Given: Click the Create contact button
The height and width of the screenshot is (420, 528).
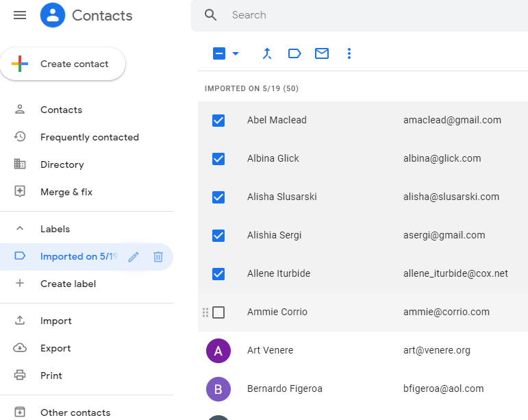Looking at the screenshot, I should [x=62, y=64].
